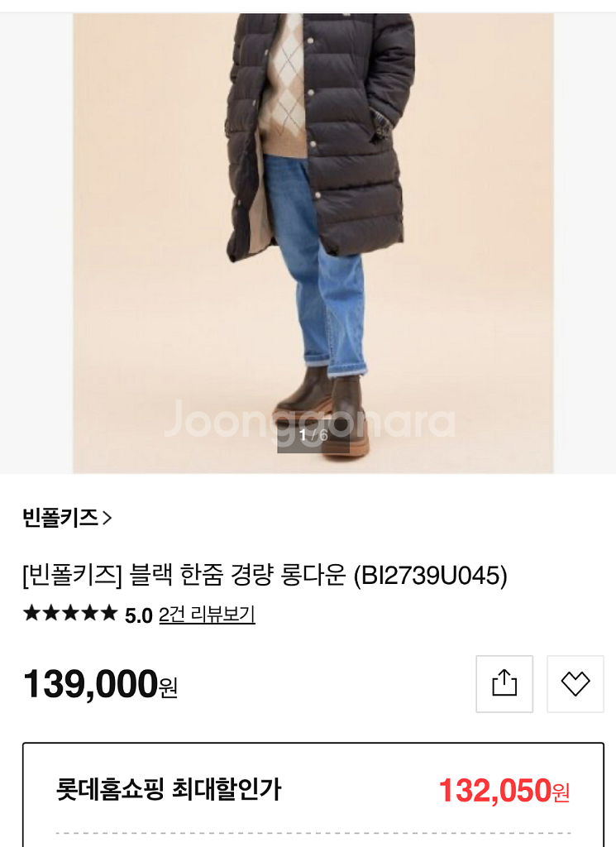Image resolution: width=616 pixels, height=847 pixels.
Task: Click the five-star rating icons
Action: point(70,613)
